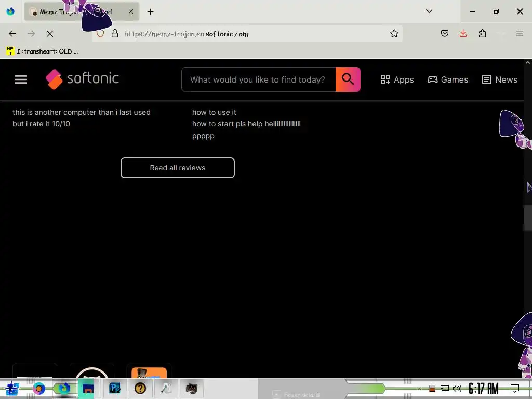The image size is (532, 399).
Task: Open the notification center icon
Action: (x=515, y=389)
